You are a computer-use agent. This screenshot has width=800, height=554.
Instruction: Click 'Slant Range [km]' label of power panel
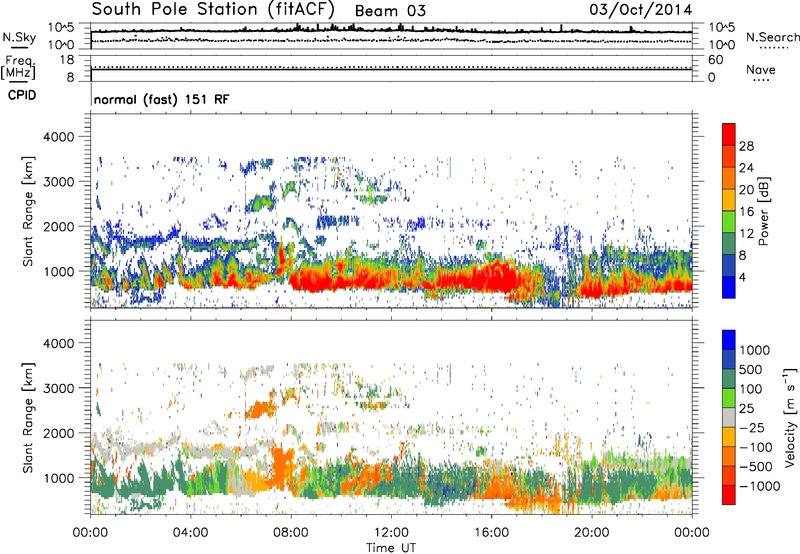tap(28, 211)
